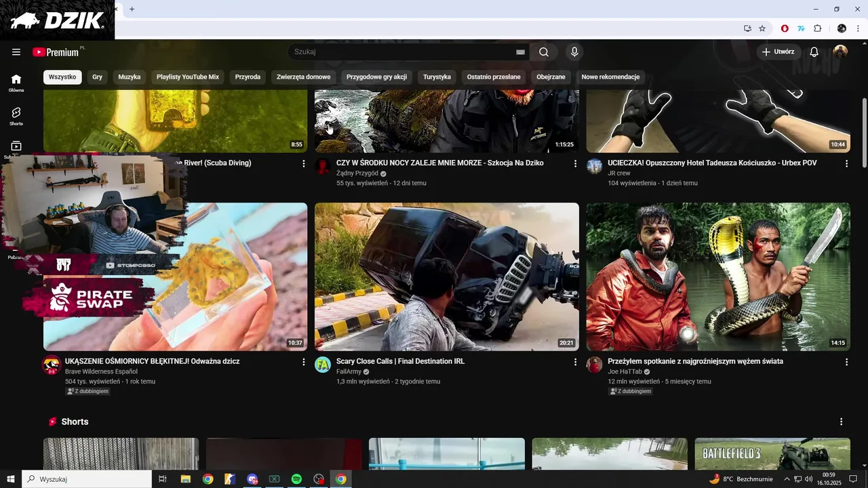Open the Chrome extensions puzzle icon
This screenshot has height=488, width=868.
point(817,28)
